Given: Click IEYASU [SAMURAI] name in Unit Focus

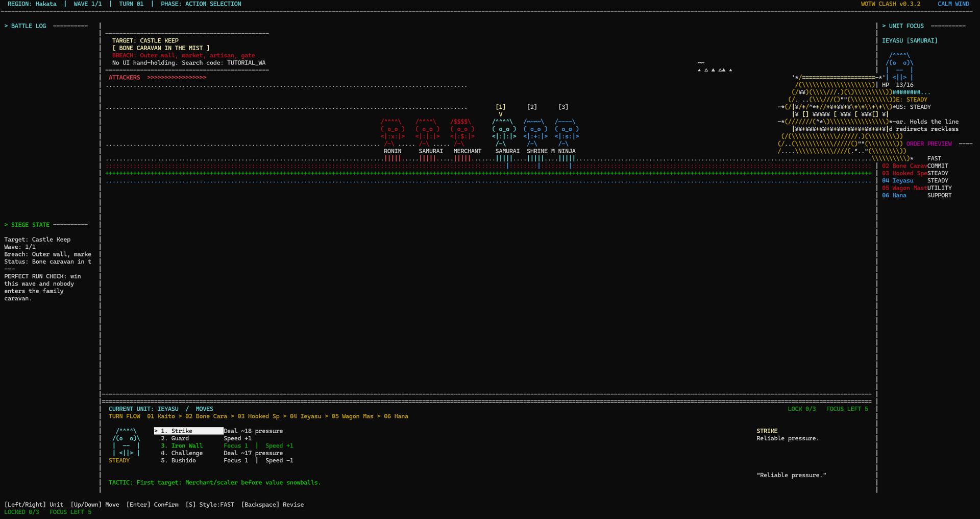Looking at the screenshot, I should click(x=910, y=41).
